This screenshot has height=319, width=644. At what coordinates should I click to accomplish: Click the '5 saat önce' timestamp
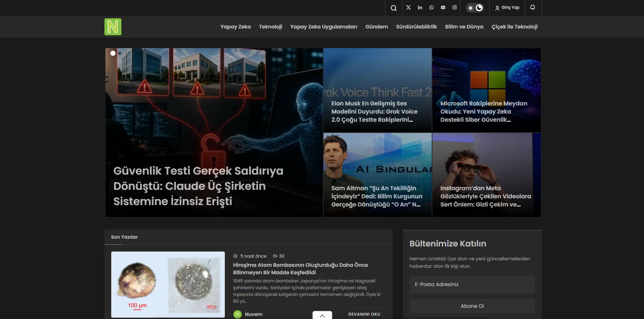pos(253,256)
